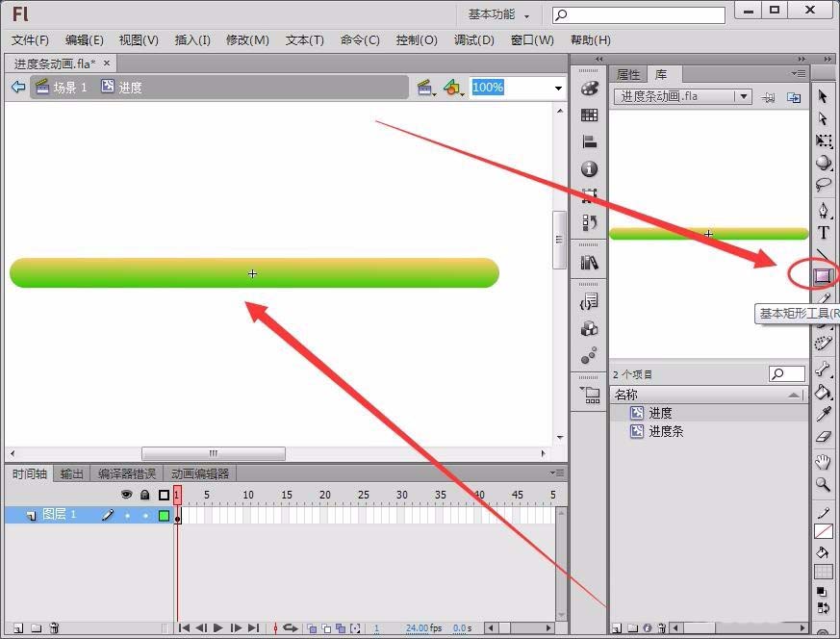Click the back arrow in edit bar
Image resolution: width=840 pixels, height=639 pixels.
(18, 87)
